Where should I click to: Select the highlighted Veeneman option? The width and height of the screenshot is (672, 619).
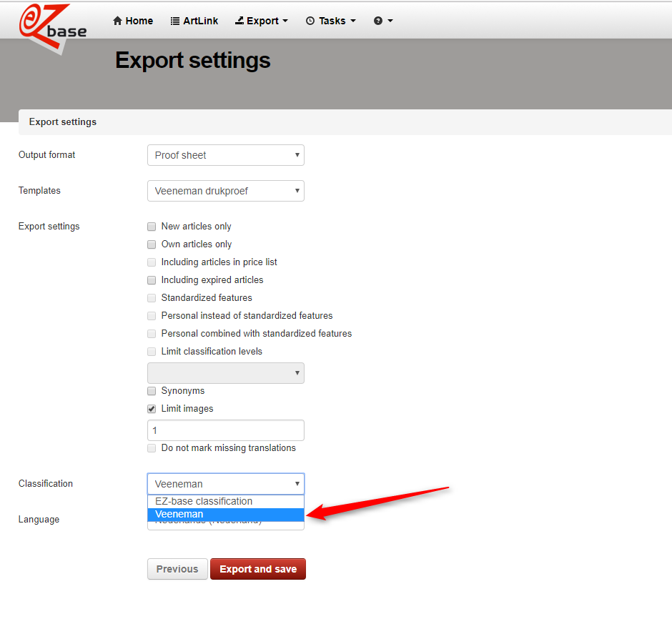coord(226,515)
